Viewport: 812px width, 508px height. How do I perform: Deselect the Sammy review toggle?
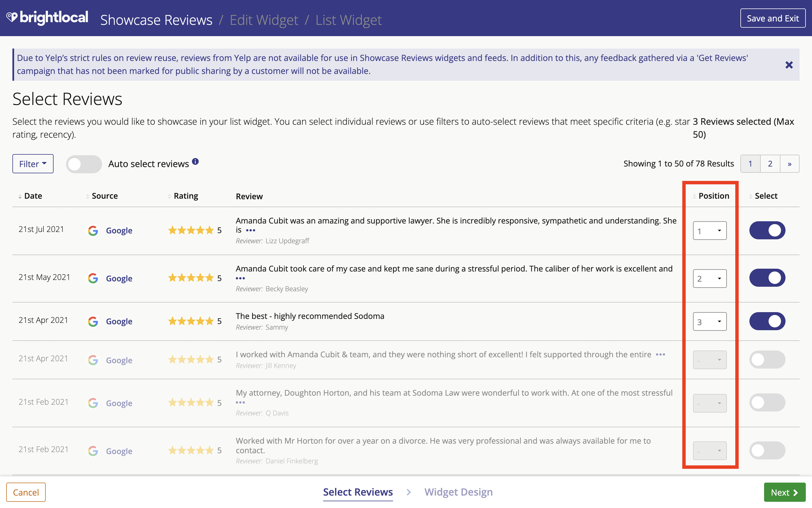[x=767, y=321]
